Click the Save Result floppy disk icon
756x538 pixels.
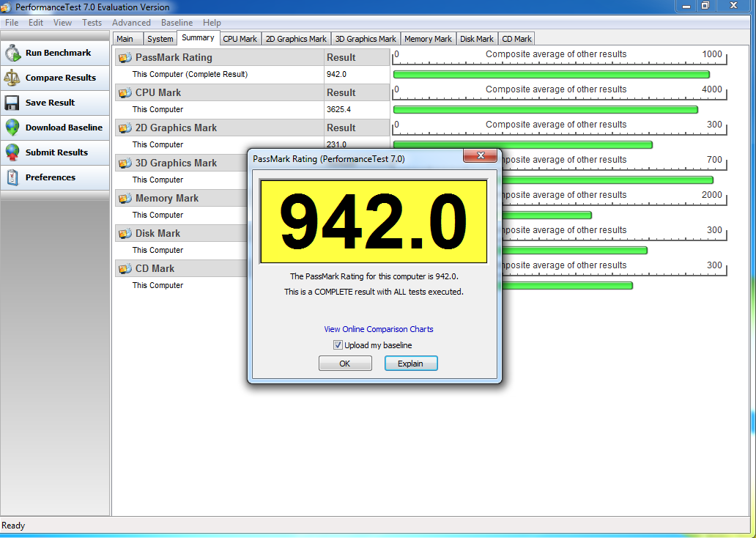click(x=13, y=103)
